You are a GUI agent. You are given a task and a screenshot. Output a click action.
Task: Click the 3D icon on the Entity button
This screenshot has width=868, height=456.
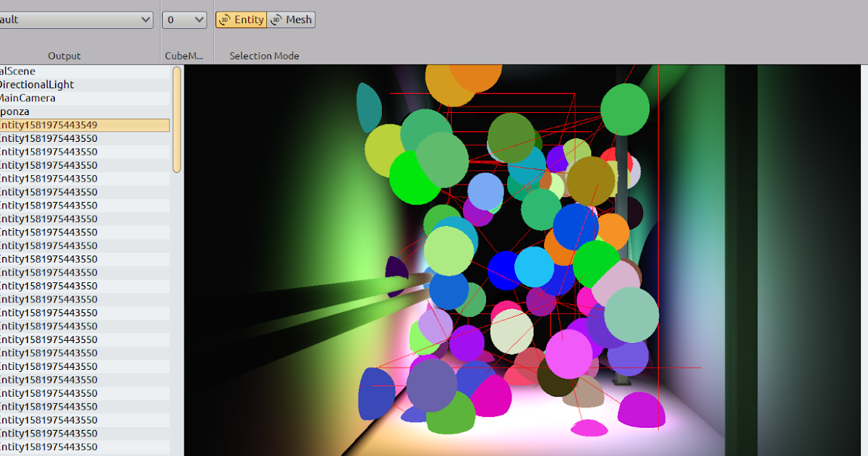(225, 20)
